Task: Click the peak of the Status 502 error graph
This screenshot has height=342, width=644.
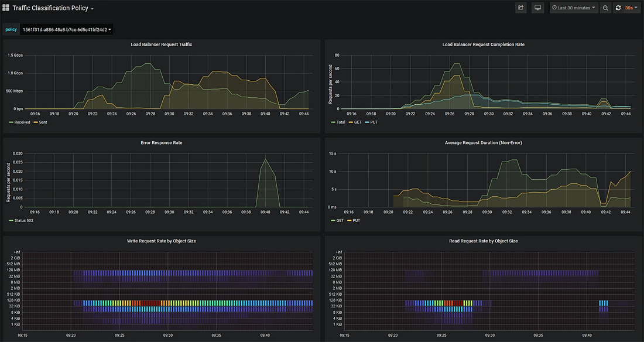Action: click(x=265, y=159)
